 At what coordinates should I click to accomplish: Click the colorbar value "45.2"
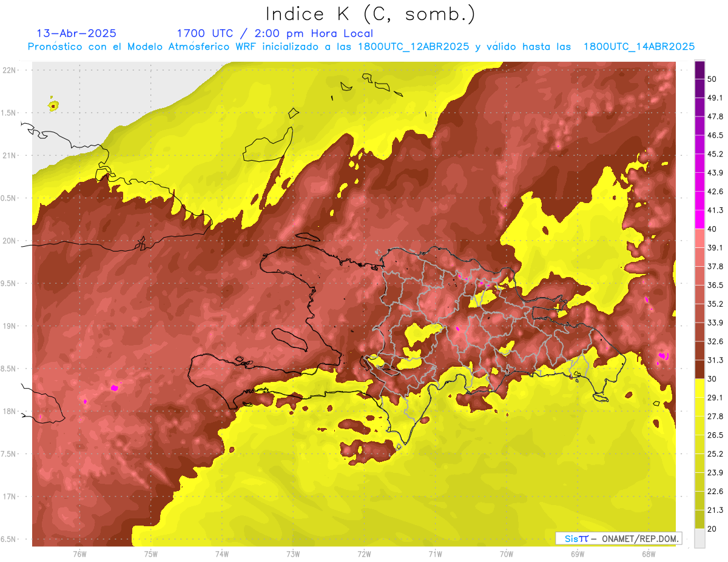click(715, 154)
